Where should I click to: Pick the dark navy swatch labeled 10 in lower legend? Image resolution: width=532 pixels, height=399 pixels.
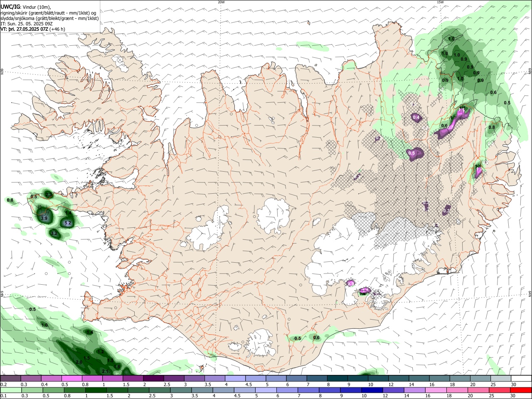point(371,390)
